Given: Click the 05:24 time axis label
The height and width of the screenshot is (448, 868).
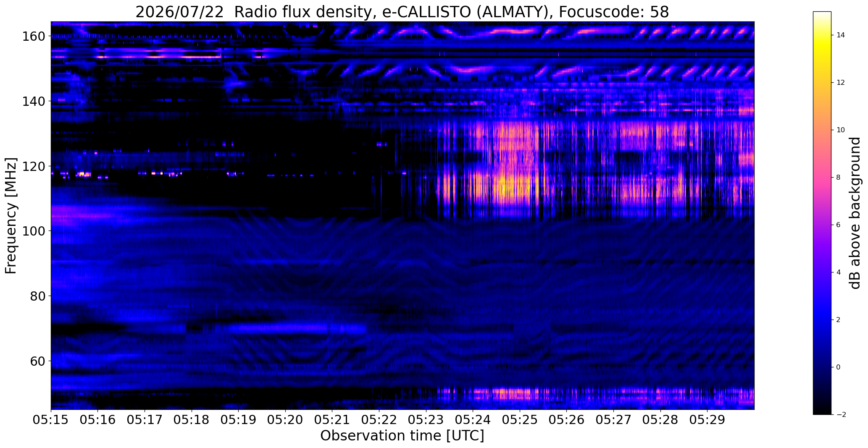Looking at the screenshot, I should pos(473,420).
